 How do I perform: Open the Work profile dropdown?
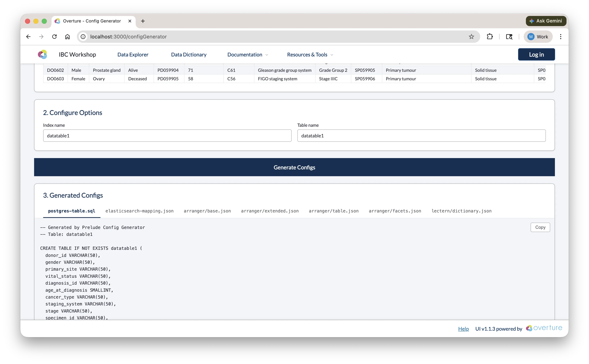tap(538, 37)
